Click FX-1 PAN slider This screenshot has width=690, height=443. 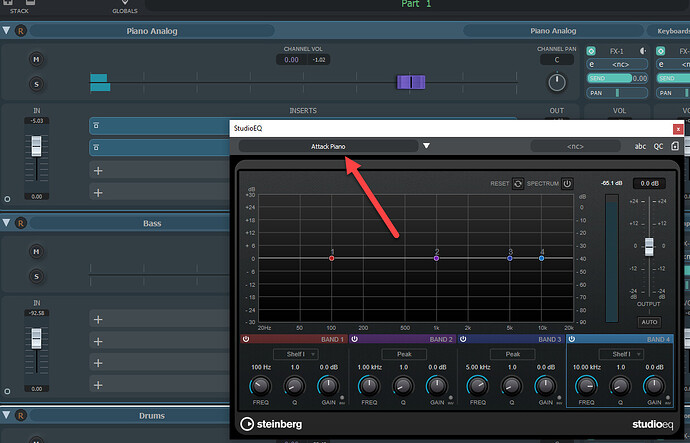pos(617,93)
